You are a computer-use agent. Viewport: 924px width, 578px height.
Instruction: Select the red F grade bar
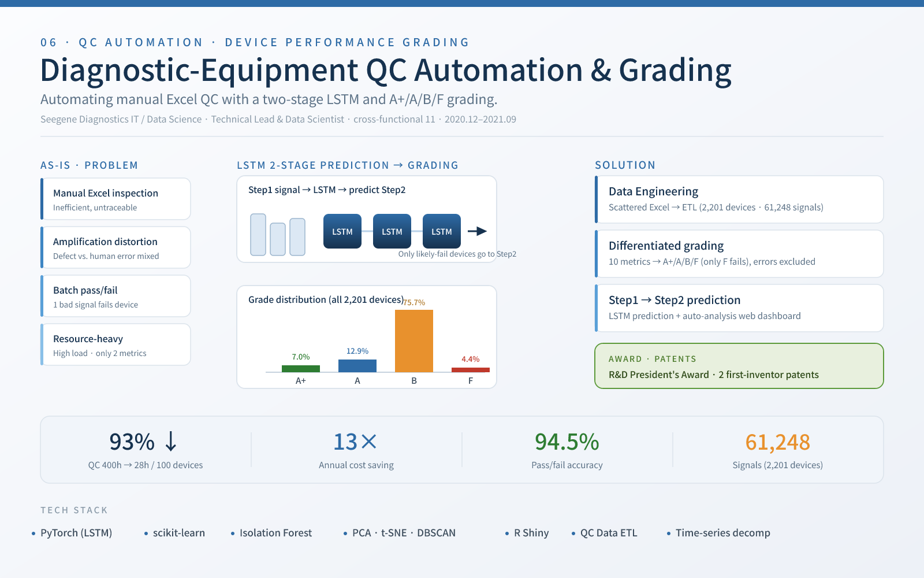pyautogui.click(x=471, y=370)
